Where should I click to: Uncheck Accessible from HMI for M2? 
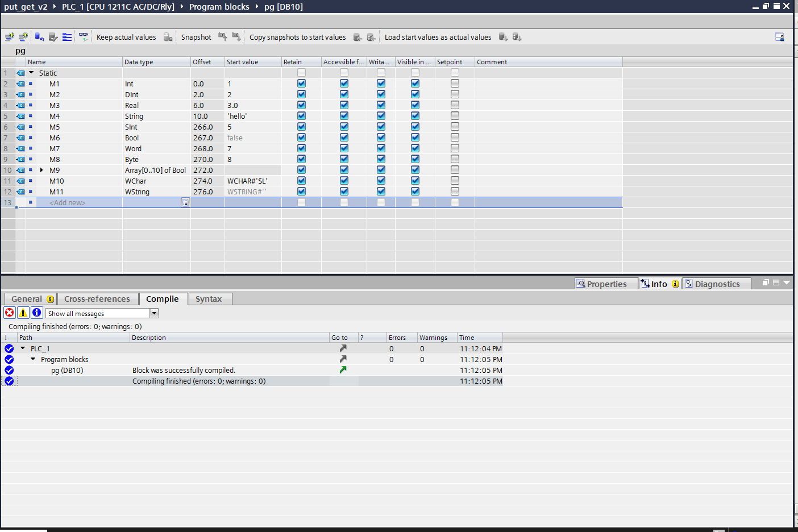coord(344,94)
